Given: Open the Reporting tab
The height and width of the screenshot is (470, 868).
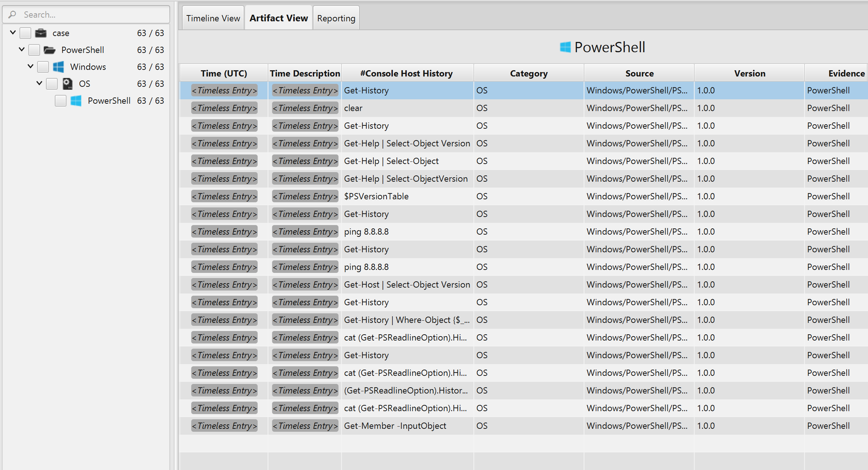Looking at the screenshot, I should tap(336, 18).
